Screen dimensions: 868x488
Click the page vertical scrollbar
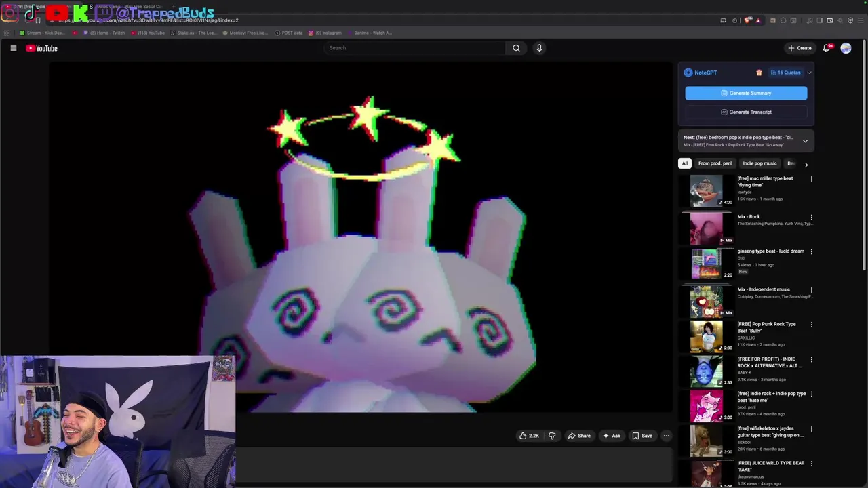865,156
